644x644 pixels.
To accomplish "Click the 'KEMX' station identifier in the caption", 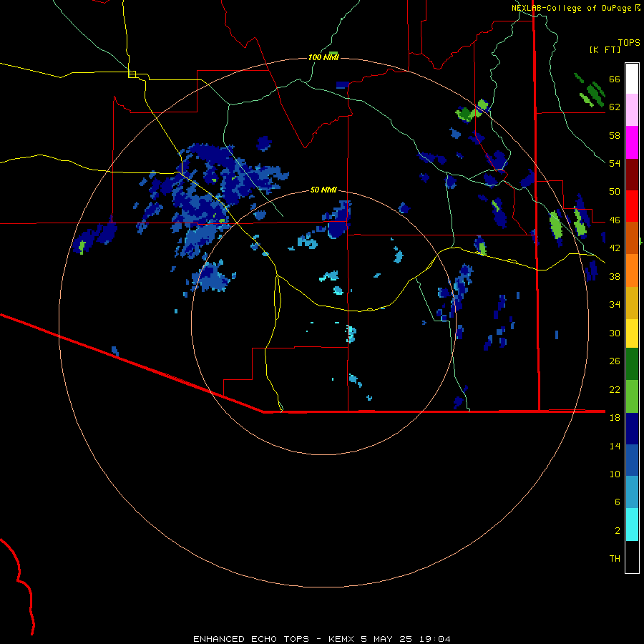I will tap(341, 639).
